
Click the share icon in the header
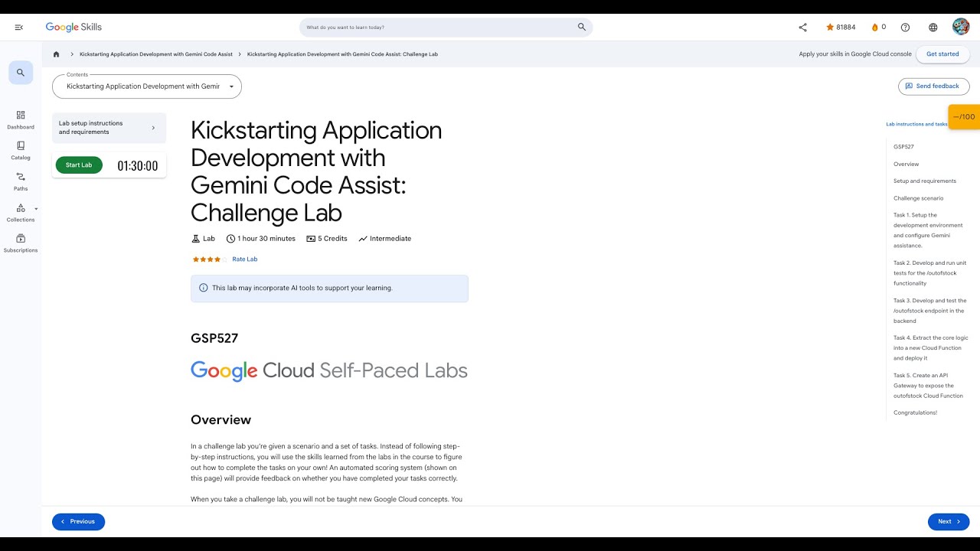(802, 27)
